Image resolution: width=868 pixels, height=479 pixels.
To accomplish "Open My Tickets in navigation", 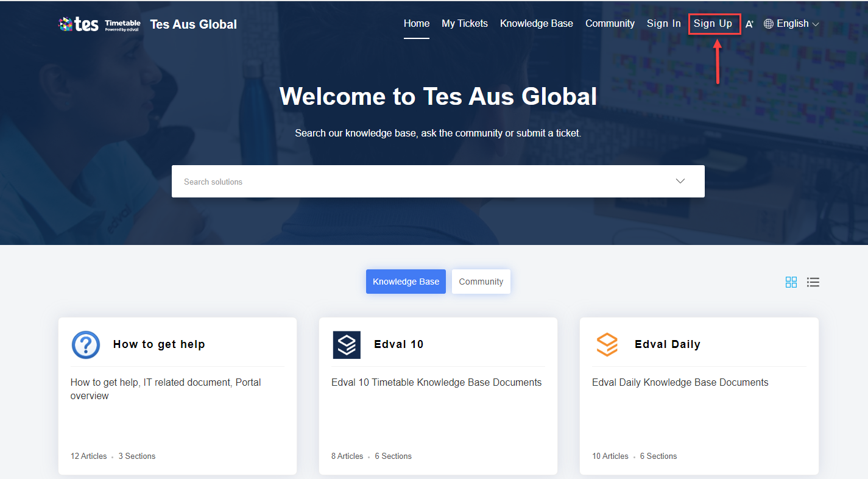I will coord(465,24).
